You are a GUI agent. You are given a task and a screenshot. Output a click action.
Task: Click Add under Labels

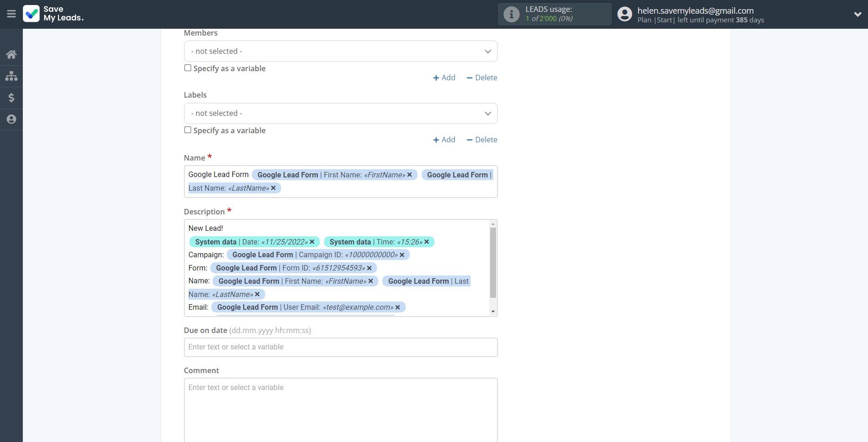[x=444, y=140]
